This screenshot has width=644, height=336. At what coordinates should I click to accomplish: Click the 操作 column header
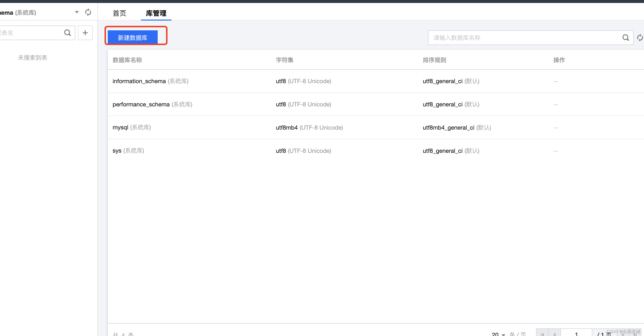559,60
